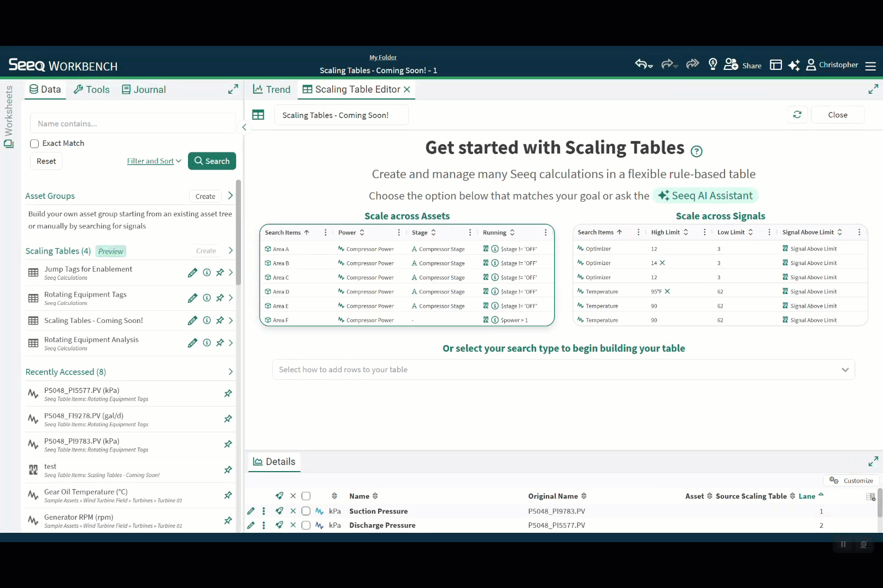Open the My Folder link
The image size is (883, 588).
click(382, 57)
